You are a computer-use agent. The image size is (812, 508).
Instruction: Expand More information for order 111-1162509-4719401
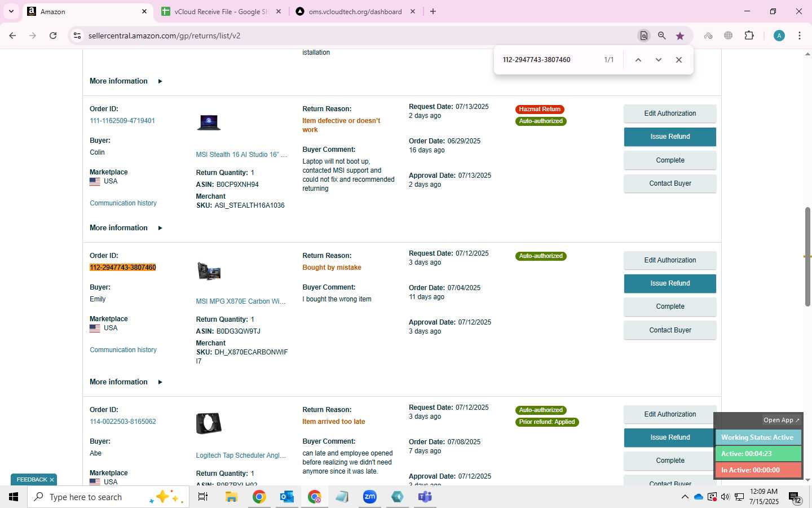[x=126, y=228]
